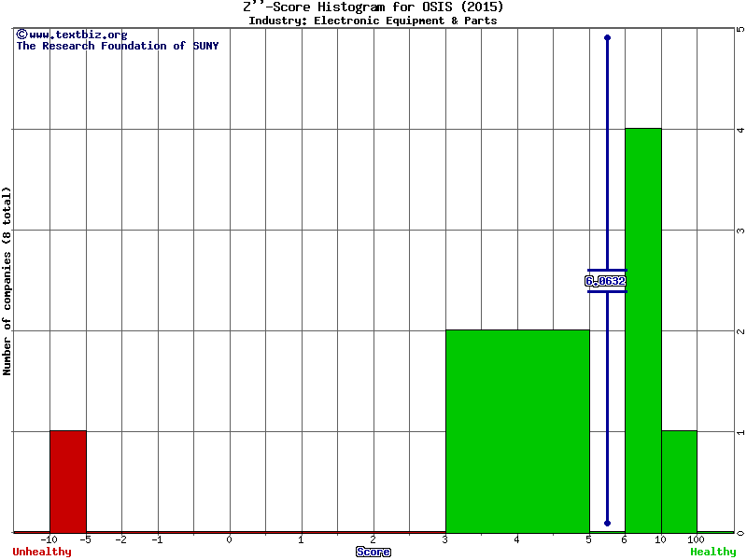The image size is (747, 560).
Task: Click the 'Number of companies (8 total)' axis label
Action: point(7,281)
